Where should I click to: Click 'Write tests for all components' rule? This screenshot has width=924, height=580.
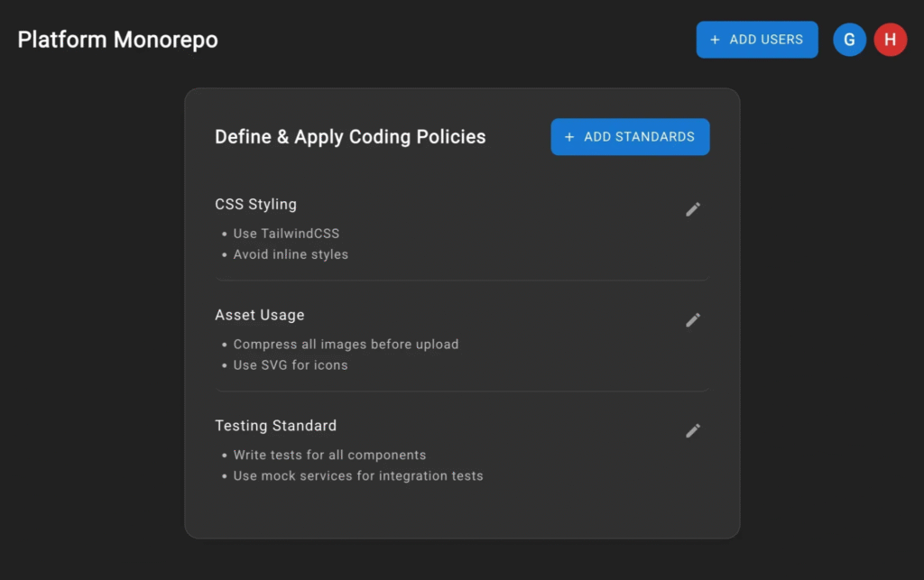point(329,456)
